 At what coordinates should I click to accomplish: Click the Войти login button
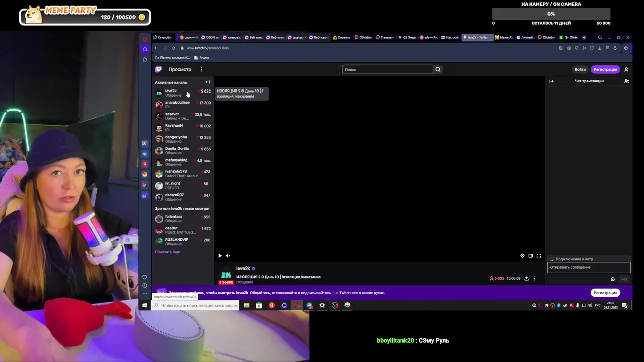580,69
